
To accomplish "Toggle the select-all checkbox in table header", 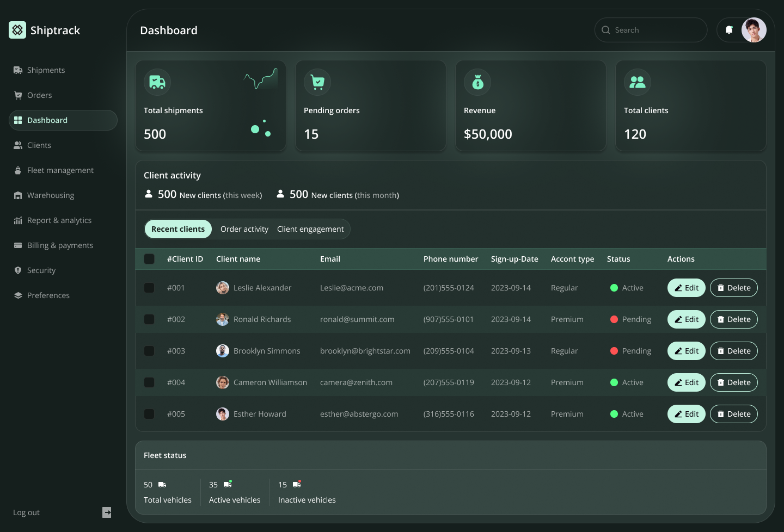I will point(149,259).
